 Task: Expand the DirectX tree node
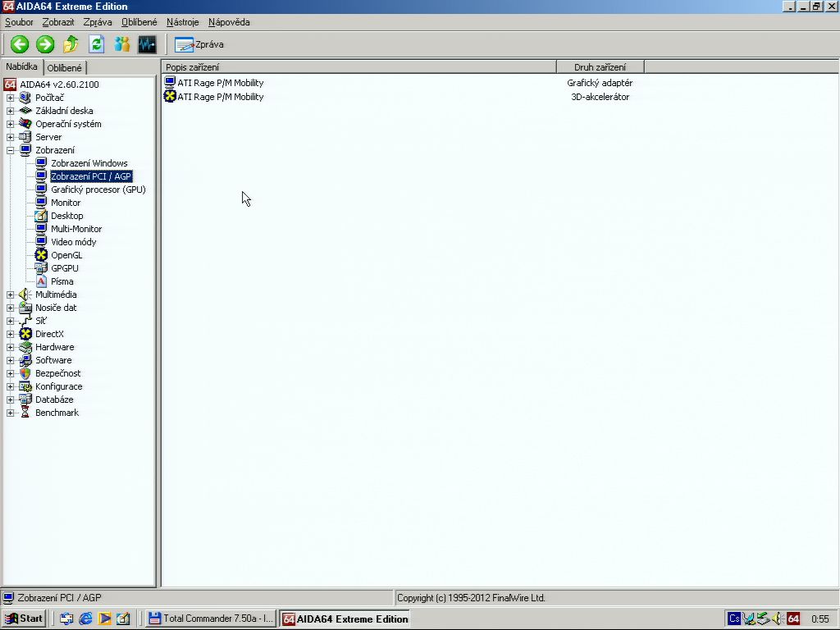(x=10, y=334)
